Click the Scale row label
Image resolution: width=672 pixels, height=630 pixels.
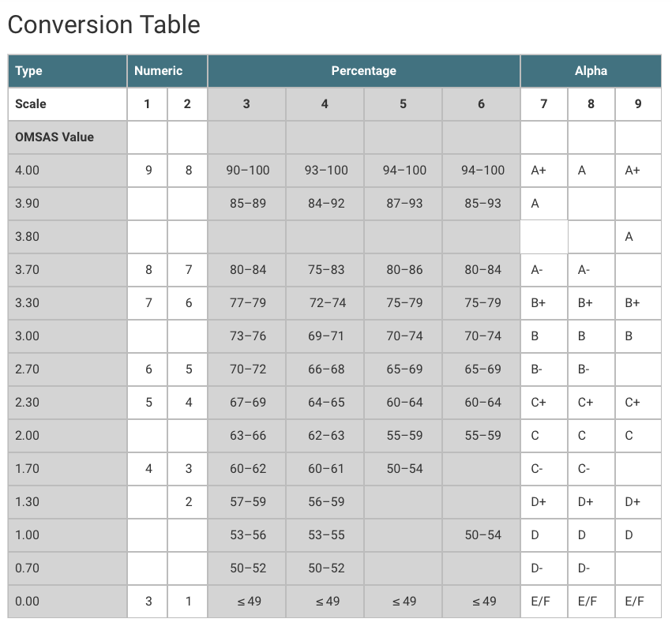[67, 103]
